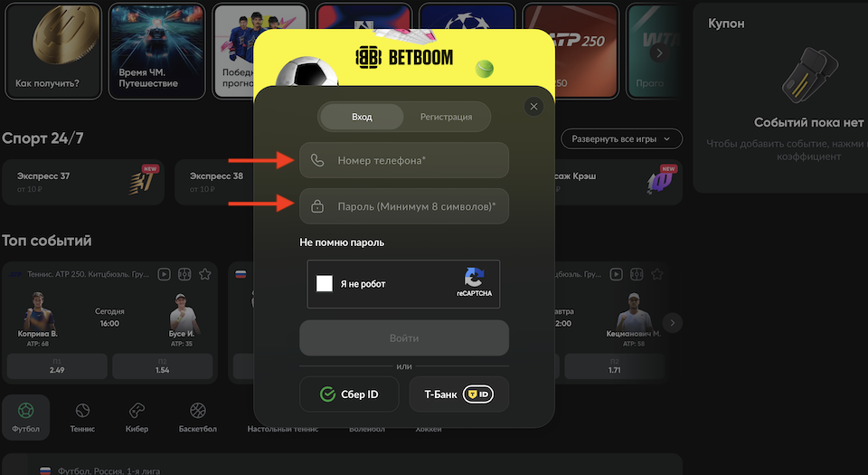Open the Экспресс 38 game card
The height and width of the screenshot is (475, 868).
[x=216, y=182]
